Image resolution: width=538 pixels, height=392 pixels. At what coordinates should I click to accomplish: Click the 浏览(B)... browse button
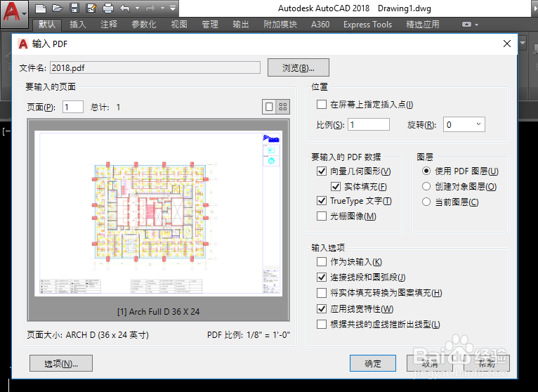[298, 67]
